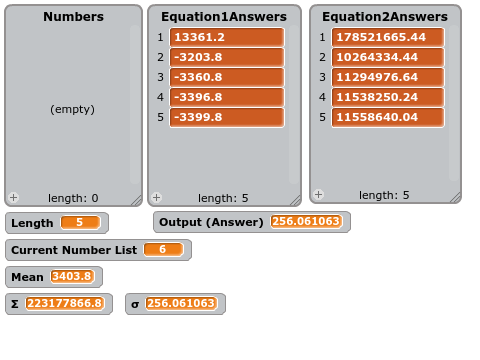Viewport: 480px width, 360px height.
Task: Click 'length: 5' in Equation2Answers list
Action: tap(384, 195)
